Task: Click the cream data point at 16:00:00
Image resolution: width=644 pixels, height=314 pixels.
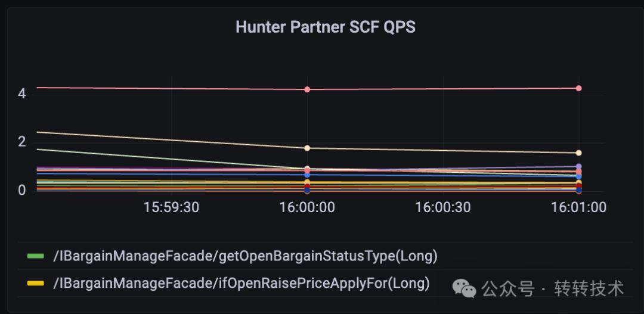Action: pyautogui.click(x=307, y=148)
